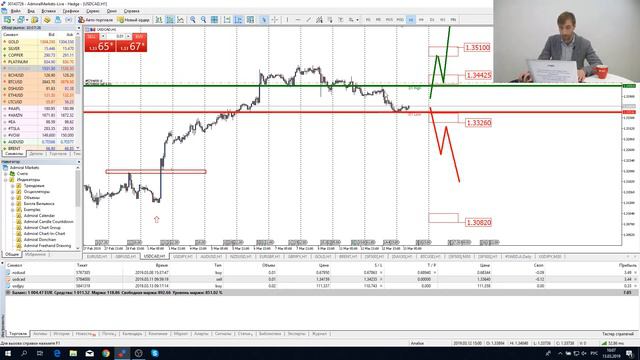Toggle the Data Window toolbar icon
The image size is (640, 360).
47,20
